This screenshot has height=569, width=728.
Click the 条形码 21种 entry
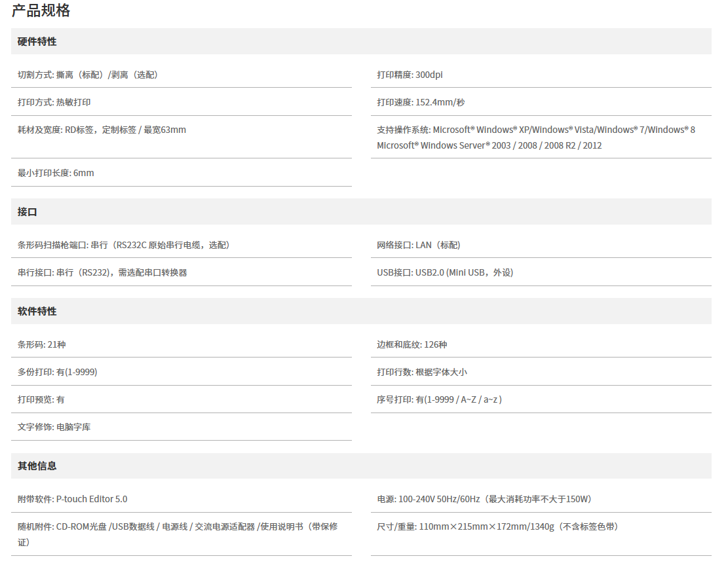click(x=42, y=344)
